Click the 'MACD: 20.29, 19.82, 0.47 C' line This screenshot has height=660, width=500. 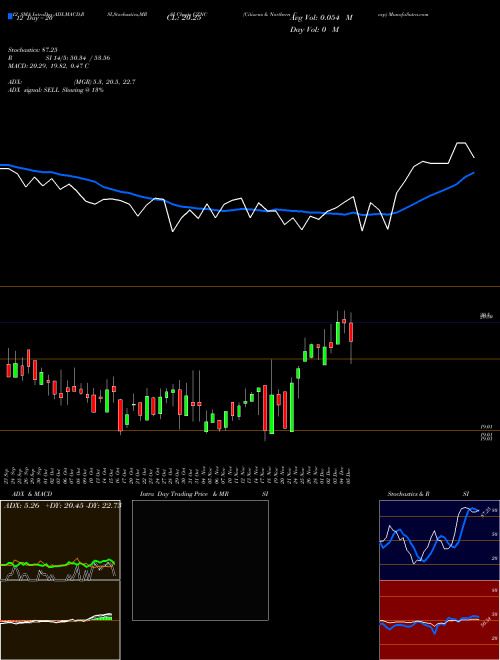click(48, 66)
